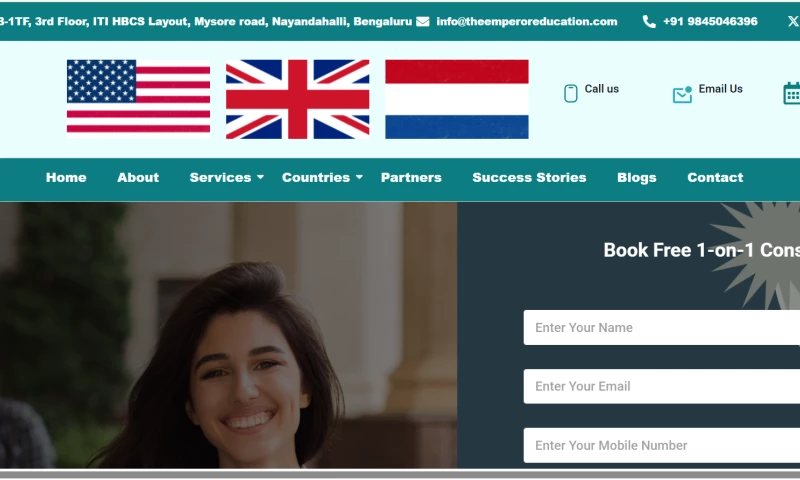Open the About page from navigation
The width and height of the screenshot is (800, 480).
[x=138, y=178]
